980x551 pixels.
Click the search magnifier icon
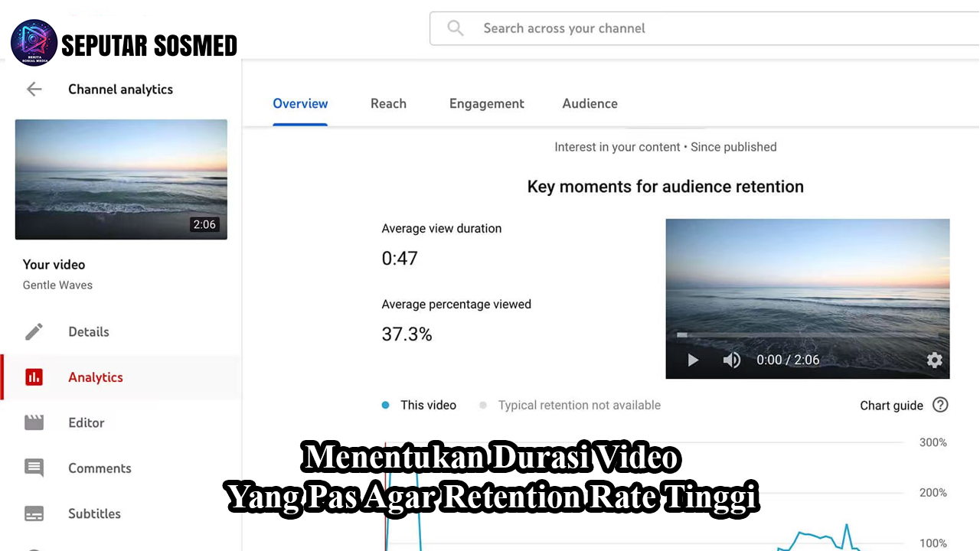[x=455, y=28]
